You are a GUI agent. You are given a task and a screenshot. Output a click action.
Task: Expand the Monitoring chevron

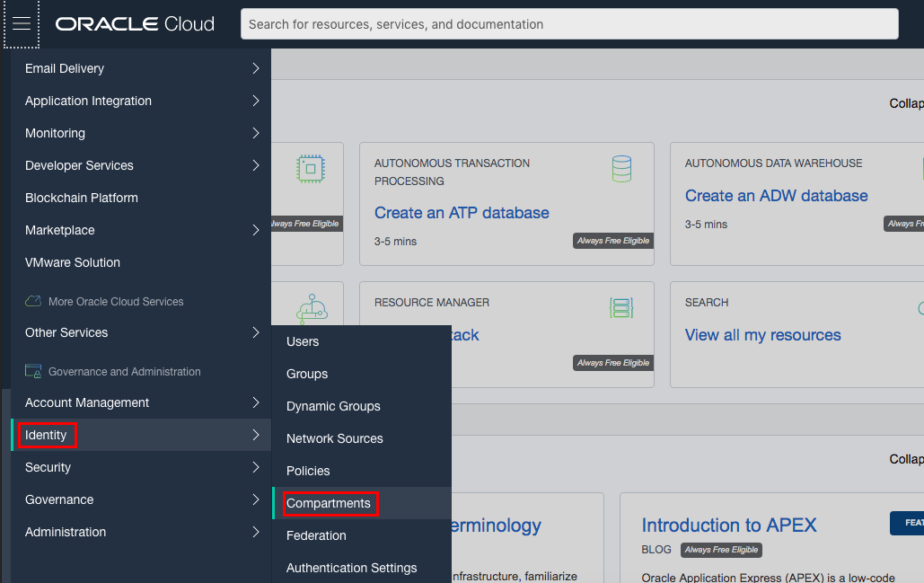[x=256, y=133]
